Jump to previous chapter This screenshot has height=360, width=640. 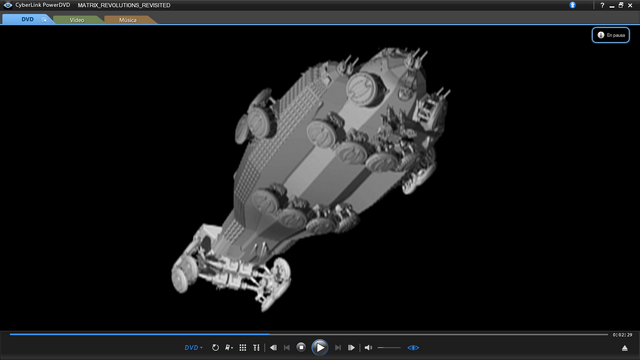click(287, 348)
